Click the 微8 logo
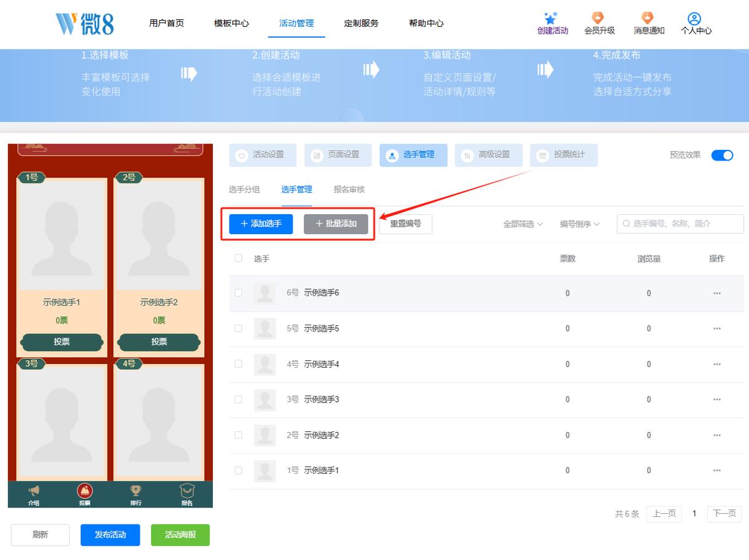 coord(85,24)
